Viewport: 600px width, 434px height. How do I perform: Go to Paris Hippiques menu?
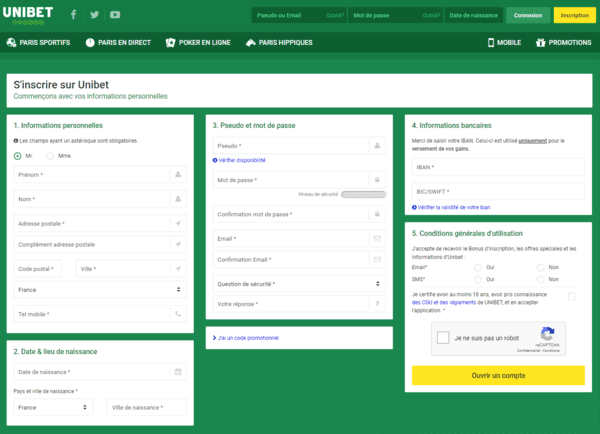[x=279, y=42]
